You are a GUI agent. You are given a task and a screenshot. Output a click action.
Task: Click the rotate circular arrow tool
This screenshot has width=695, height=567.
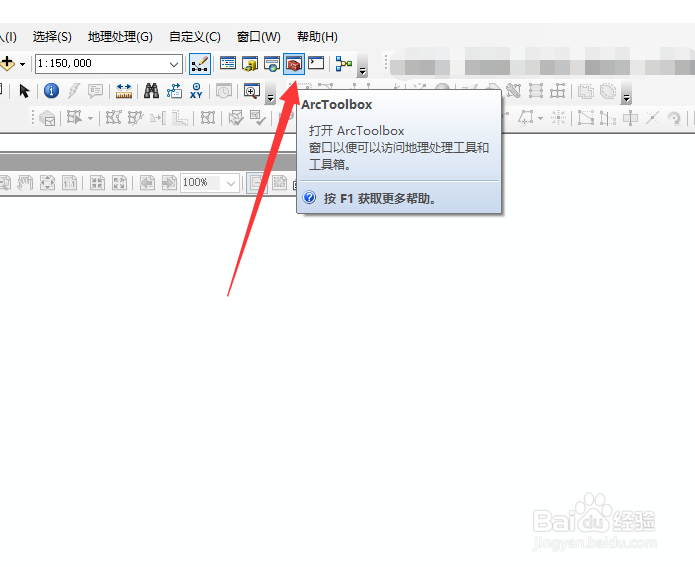point(674,118)
